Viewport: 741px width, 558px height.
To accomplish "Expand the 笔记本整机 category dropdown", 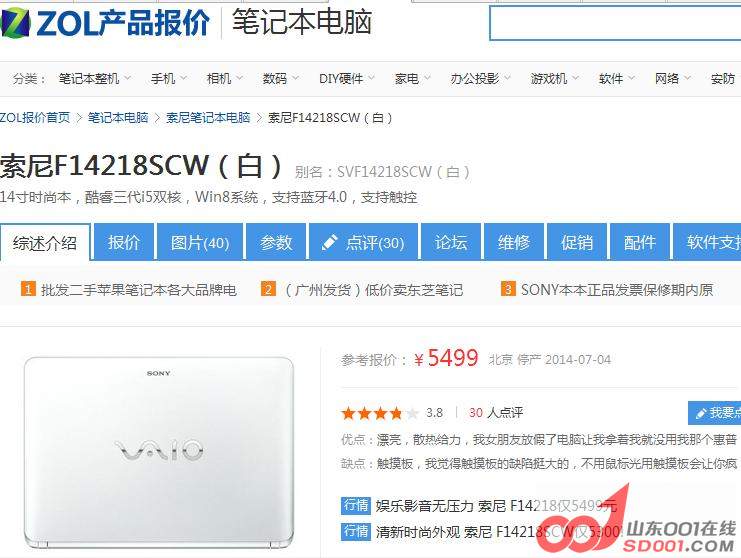I will [x=95, y=78].
